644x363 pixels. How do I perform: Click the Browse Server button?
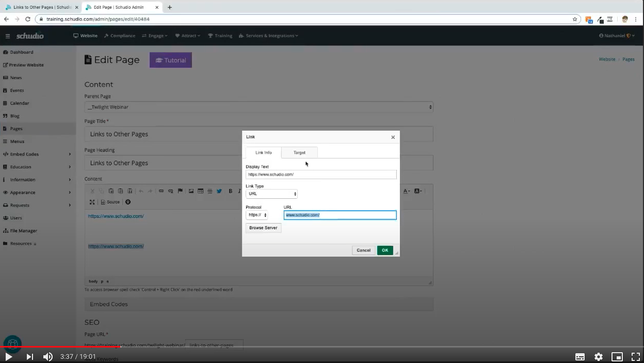pyautogui.click(x=263, y=228)
